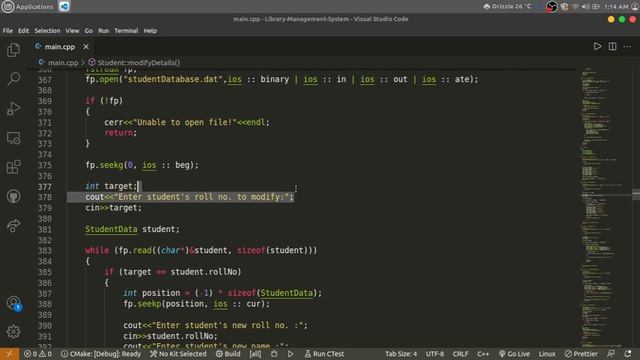Screen dimensions: 640x360
Task: Change the C++ language mode
Action: click(483, 354)
